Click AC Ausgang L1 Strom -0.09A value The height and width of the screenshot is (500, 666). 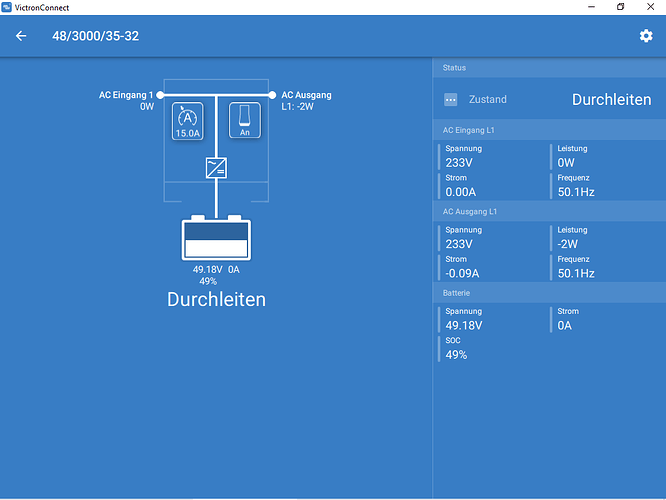pyautogui.click(x=462, y=274)
